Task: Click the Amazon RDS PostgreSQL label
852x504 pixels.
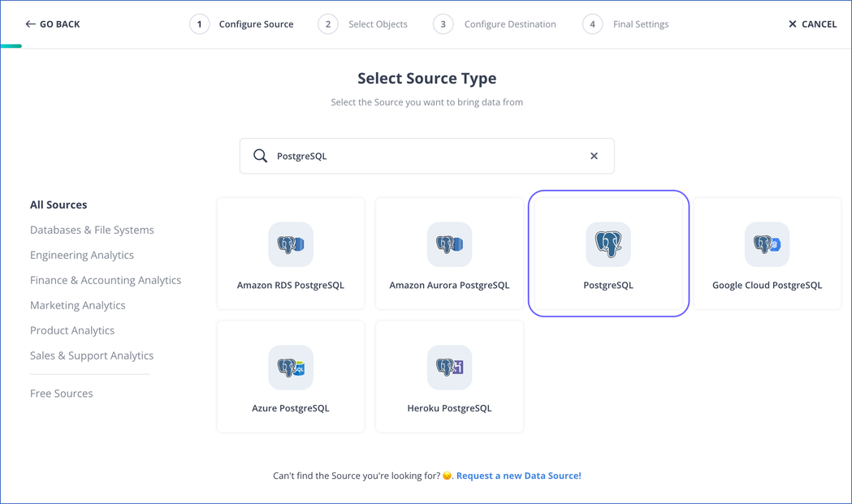Action: click(291, 285)
